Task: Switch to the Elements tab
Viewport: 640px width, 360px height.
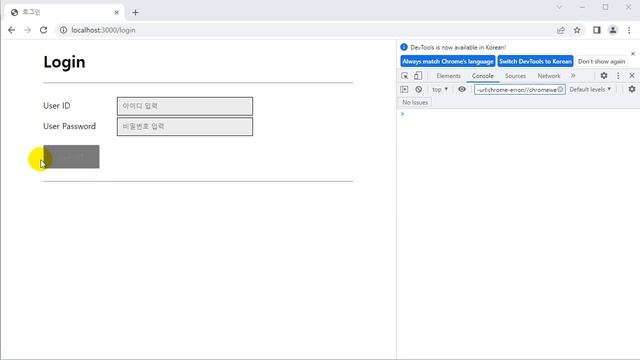Action: click(448, 76)
